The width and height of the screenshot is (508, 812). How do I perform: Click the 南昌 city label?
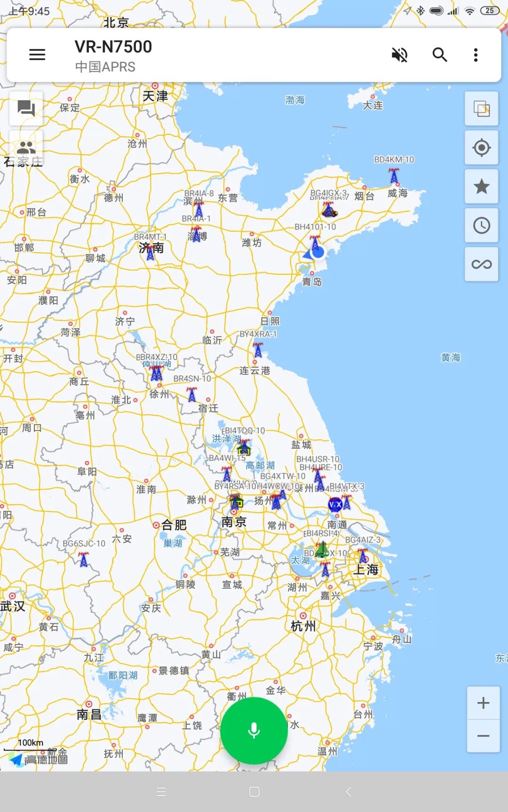point(89,715)
